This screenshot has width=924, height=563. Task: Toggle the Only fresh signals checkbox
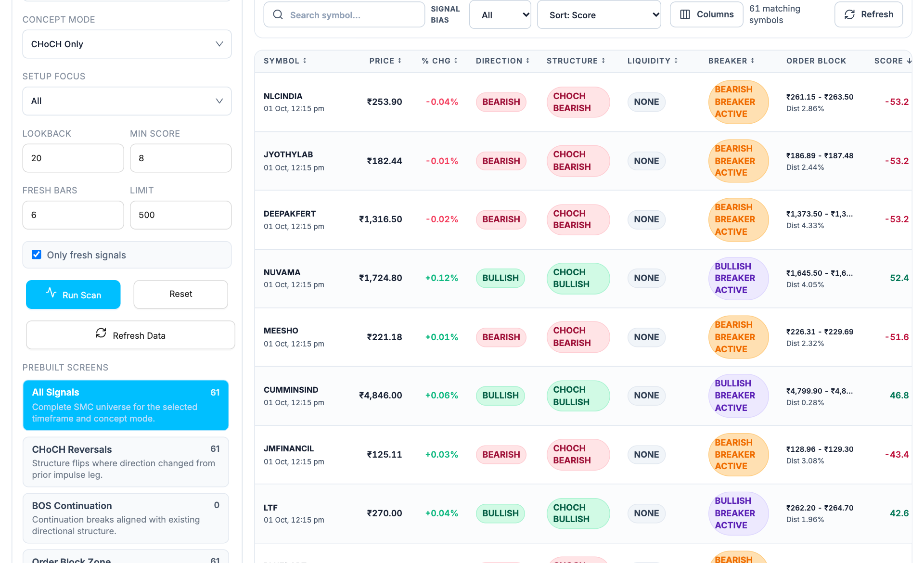point(37,255)
